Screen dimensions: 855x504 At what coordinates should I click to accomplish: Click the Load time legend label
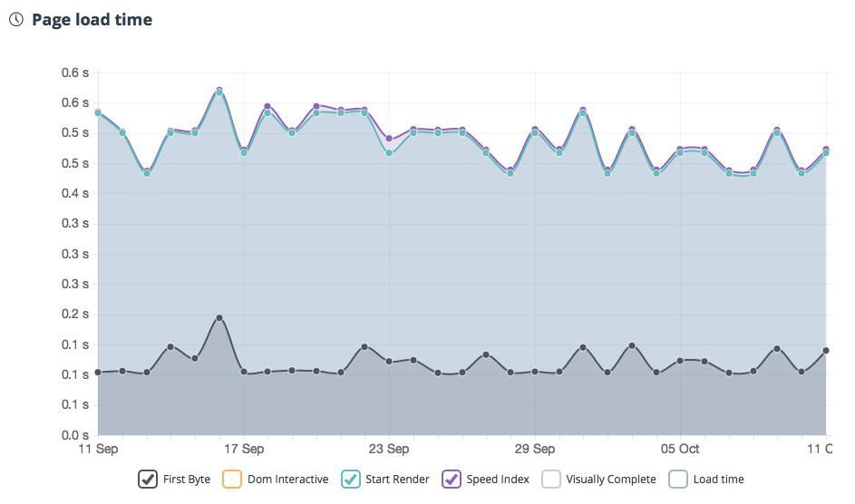tap(718, 480)
